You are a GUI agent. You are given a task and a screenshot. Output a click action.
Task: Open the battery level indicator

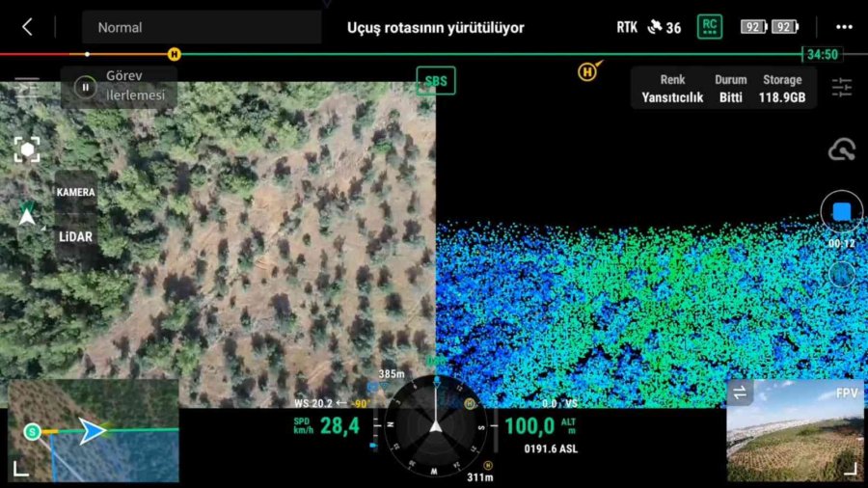(770, 27)
